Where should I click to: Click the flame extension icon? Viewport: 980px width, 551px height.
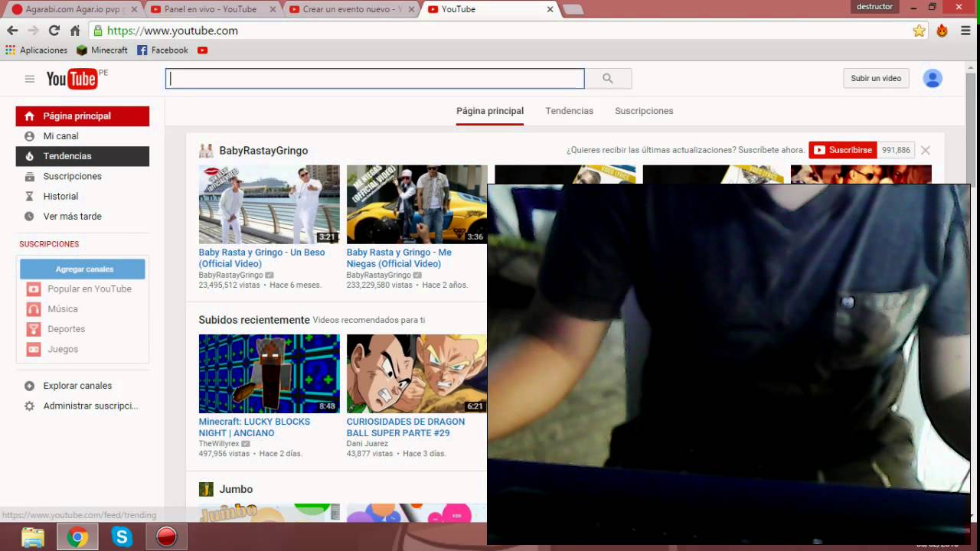tap(942, 31)
